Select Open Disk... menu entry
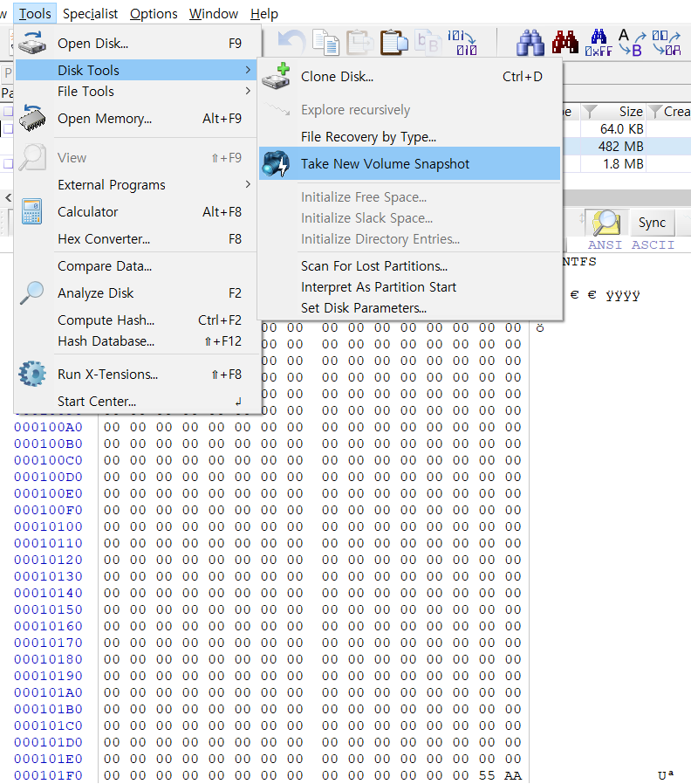The image size is (691, 784). pos(136,44)
